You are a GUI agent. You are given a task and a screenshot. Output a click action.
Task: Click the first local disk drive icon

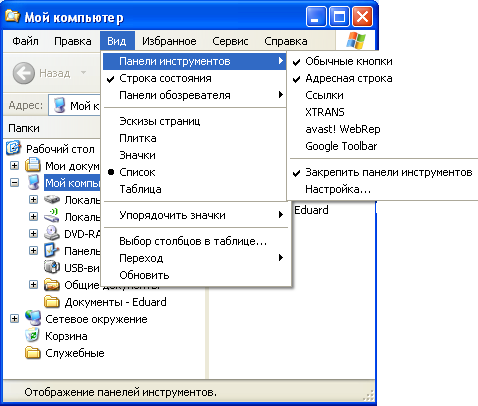click(x=52, y=200)
